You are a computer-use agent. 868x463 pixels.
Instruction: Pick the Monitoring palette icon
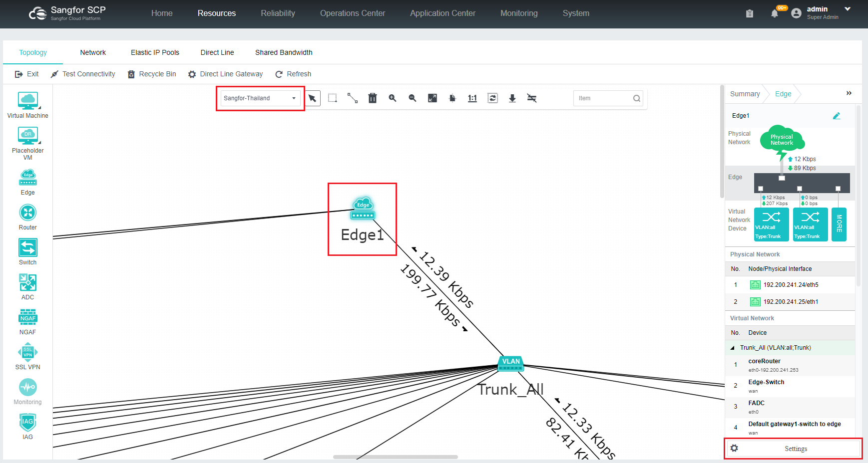pyautogui.click(x=28, y=388)
